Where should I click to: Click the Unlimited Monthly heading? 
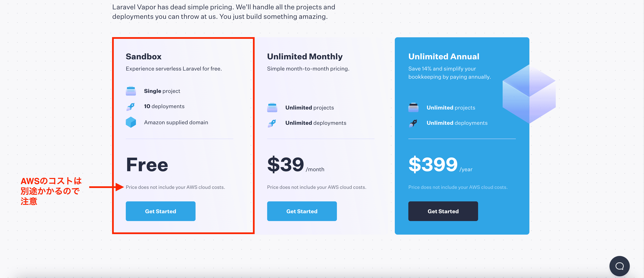[305, 57]
